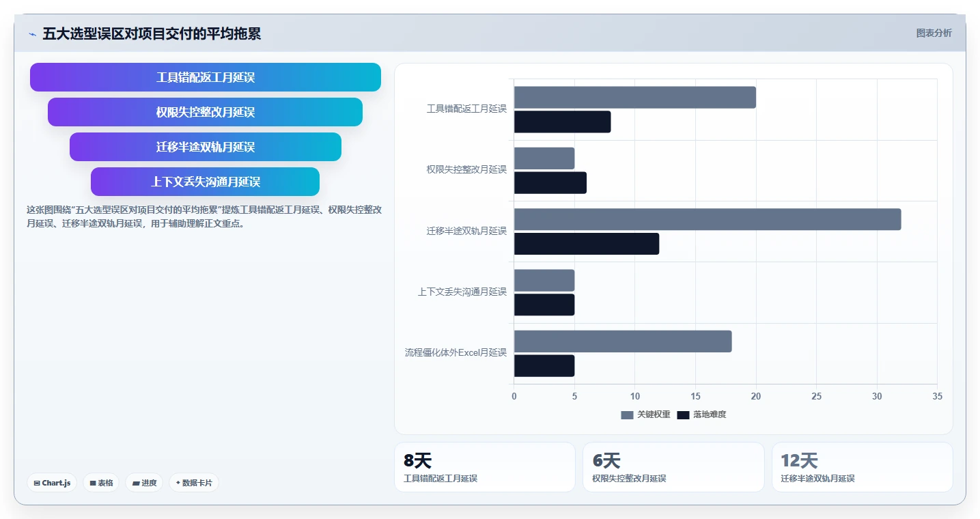Click the y-axis label 迁移半途双轨月延误
The width and height of the screenshot is (980, 519).
click(466, 231)
